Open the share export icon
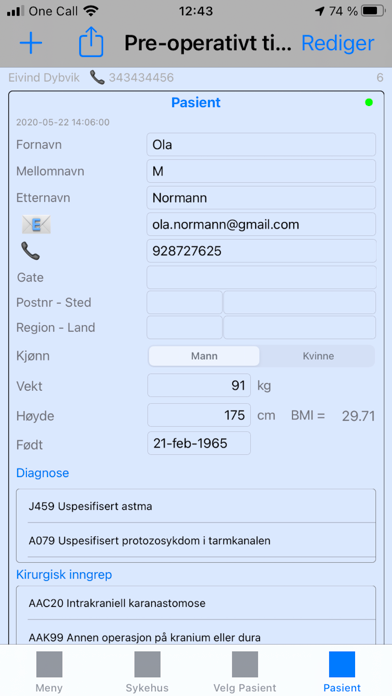Screen dimensions: 392x696 pyautogui.click(x=91, y=42)
